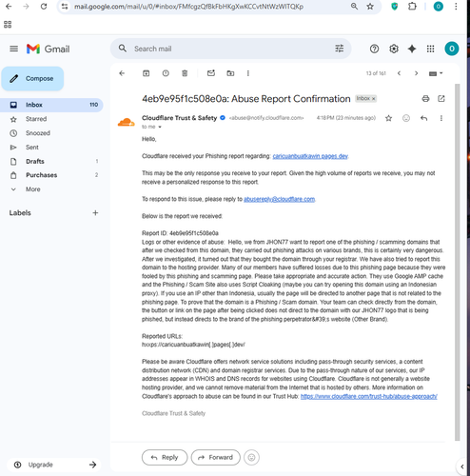Remove the Inbox label from email
This screenshot has height=476, width=470.
point(374,99)
